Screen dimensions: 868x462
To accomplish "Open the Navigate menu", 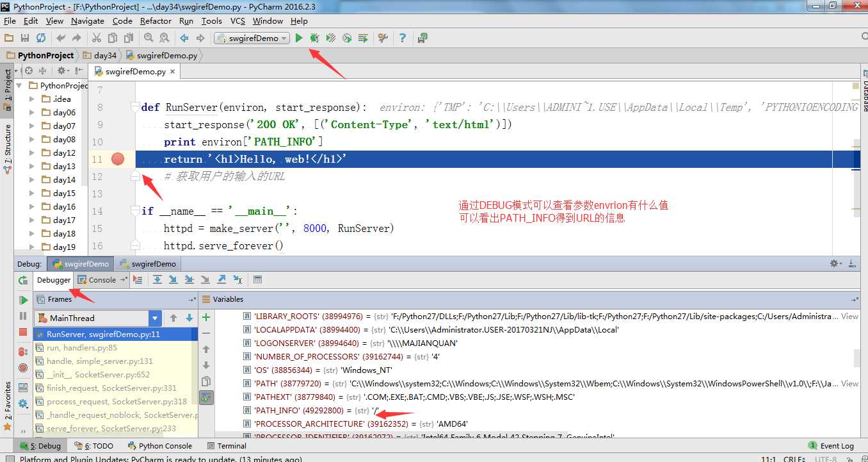I will click(x=88, y=21).
